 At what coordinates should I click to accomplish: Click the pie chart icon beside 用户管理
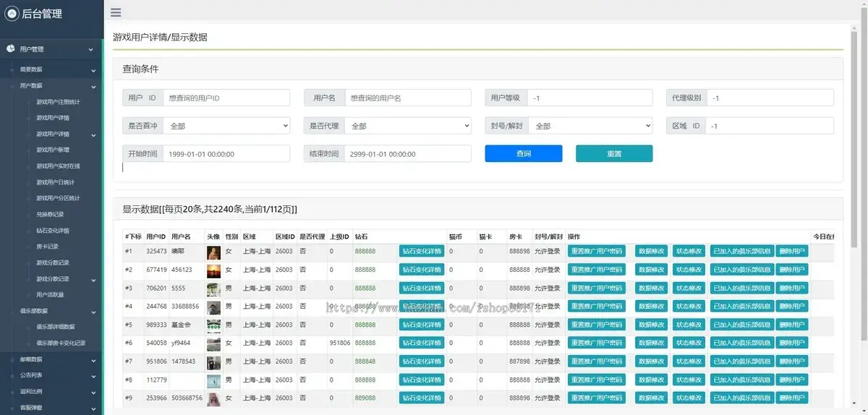click(x=11, y=49)
